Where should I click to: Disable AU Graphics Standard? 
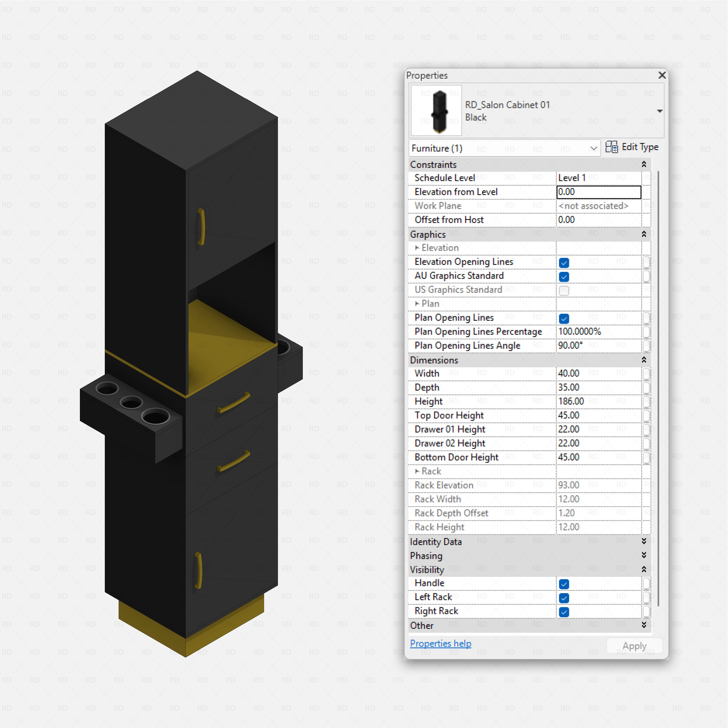[564, 277]
